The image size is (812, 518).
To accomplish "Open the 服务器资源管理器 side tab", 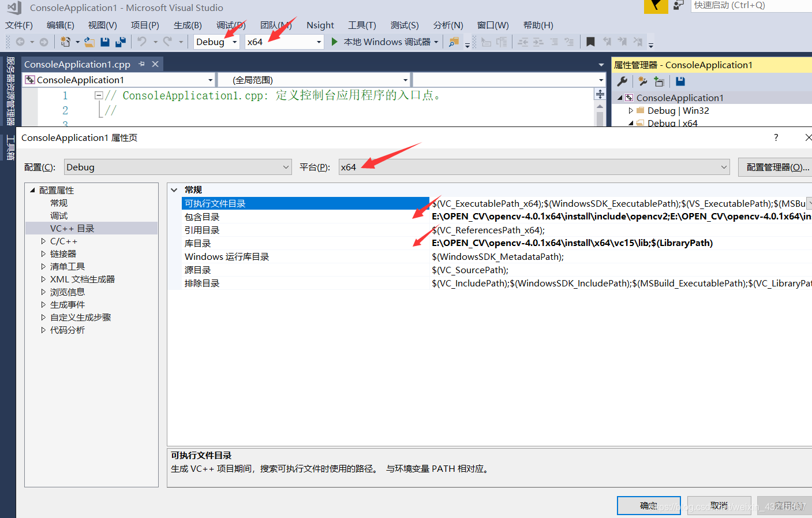I will tap(10, 91).
